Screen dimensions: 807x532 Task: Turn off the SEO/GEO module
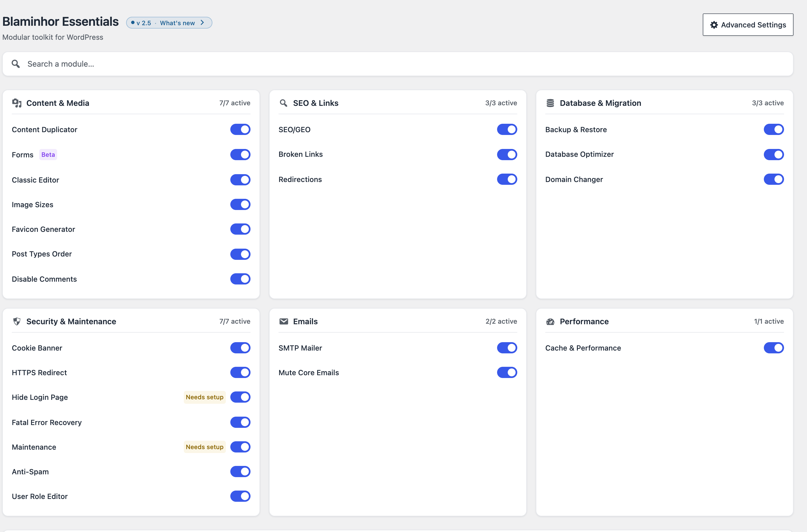point(507,129)
